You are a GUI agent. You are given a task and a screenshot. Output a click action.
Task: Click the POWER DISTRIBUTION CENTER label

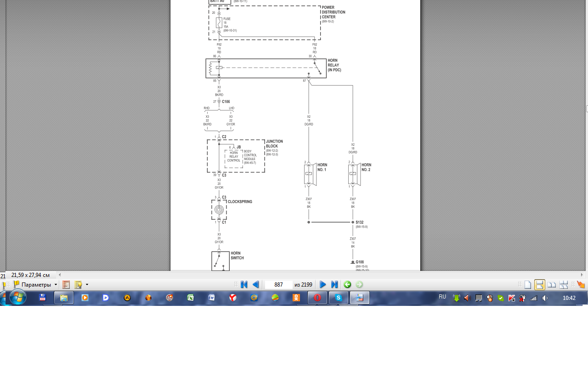point(334,12)
